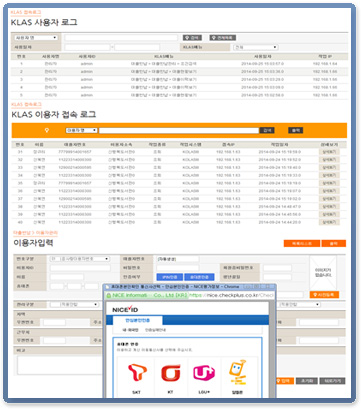Open 번호구분 dropdown in 이용자입력 form
Viewport: 363px width, 410px height.
point(80,259)
